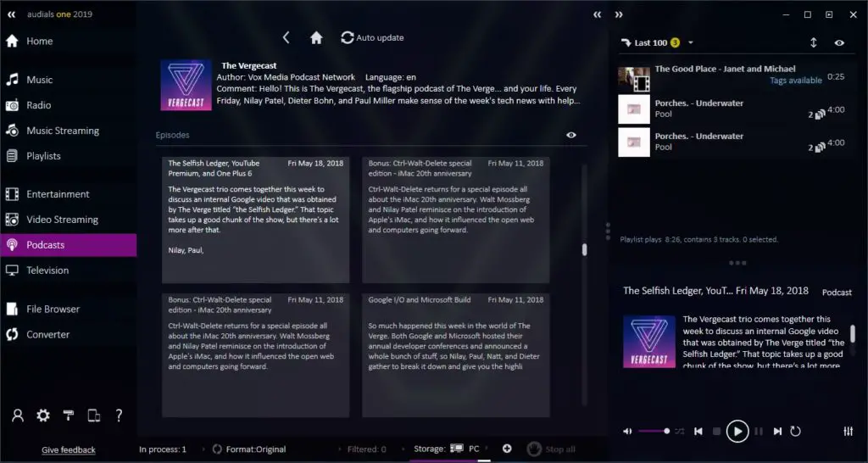Click the vertical dots panel divider handle
The height and width of the screenshot is (463, 868).
(608, 231)
